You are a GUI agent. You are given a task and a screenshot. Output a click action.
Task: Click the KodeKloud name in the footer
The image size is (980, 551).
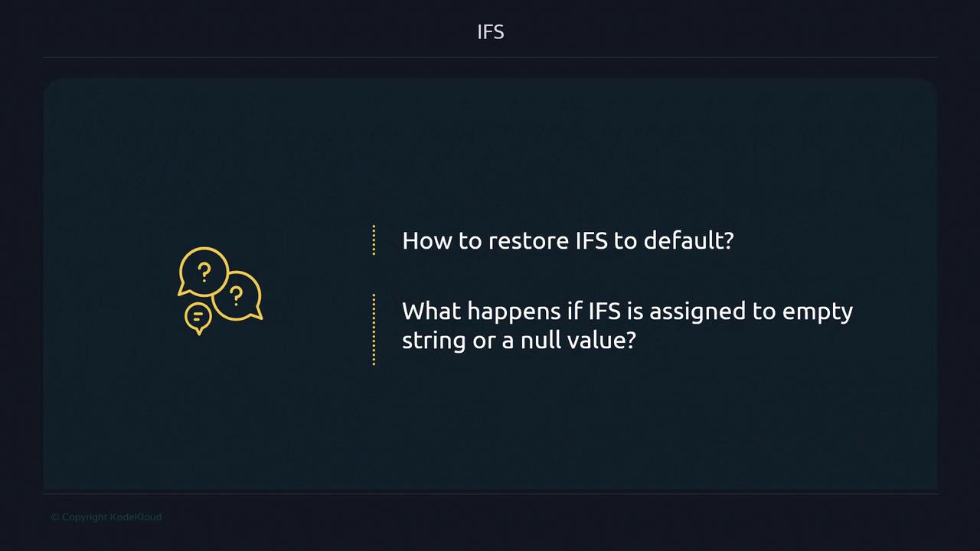(x=136, y=517)
